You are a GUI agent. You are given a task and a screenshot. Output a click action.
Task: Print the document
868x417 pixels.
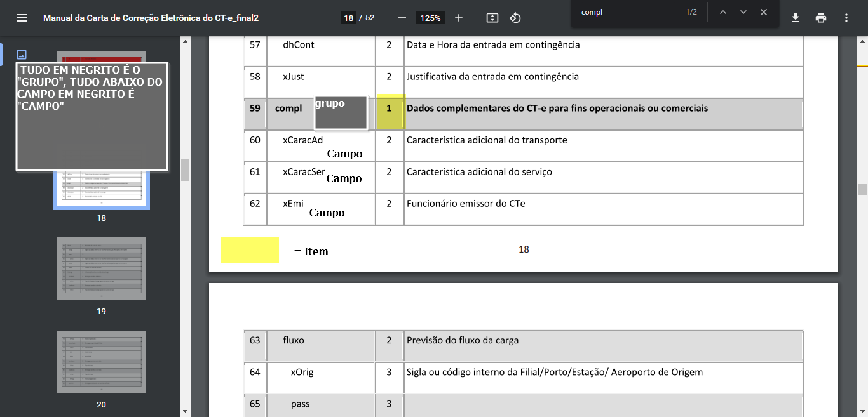821,18
